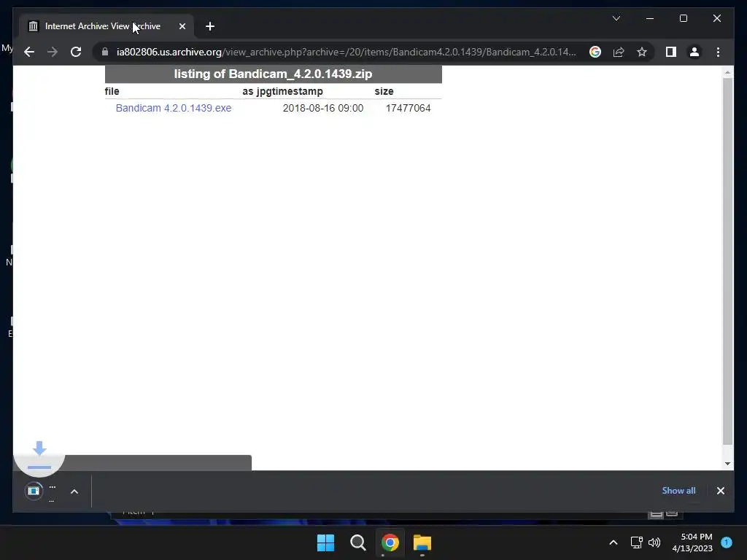Image resolution: width=747 pixels, height=560 pixels.
Task: Open Google icon in address bar
Action: pos(595,52)
